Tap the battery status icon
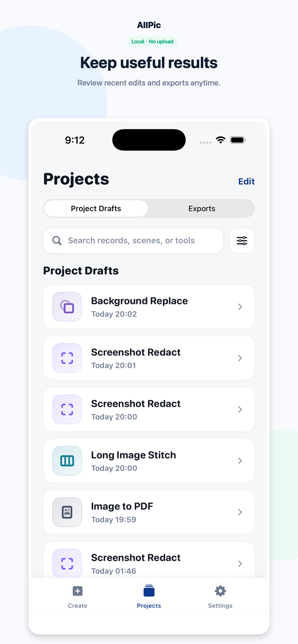Screen dimensions: 298x644 click(238, 140)
